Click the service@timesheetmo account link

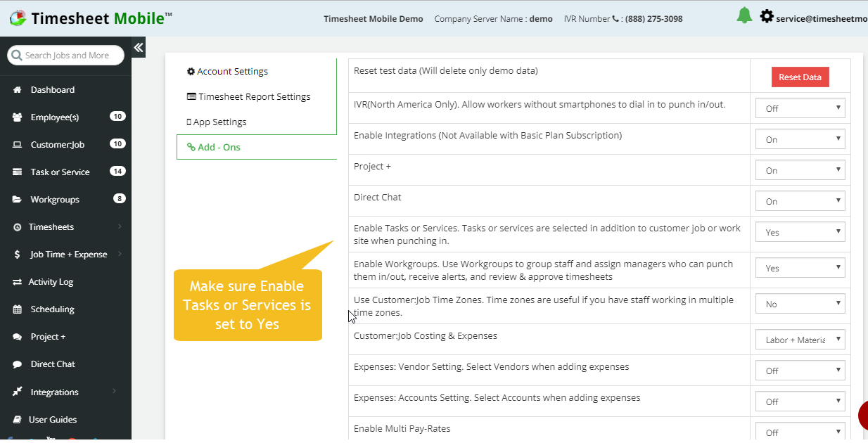click(822, 19)
